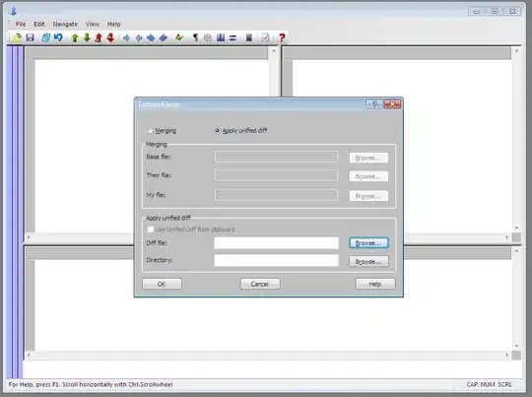Image resolution: width=532 pixels, height=397 pixels.
Task: Click the Open file toolbar icon
Action: pyautogui.click(x=17, y=37)
